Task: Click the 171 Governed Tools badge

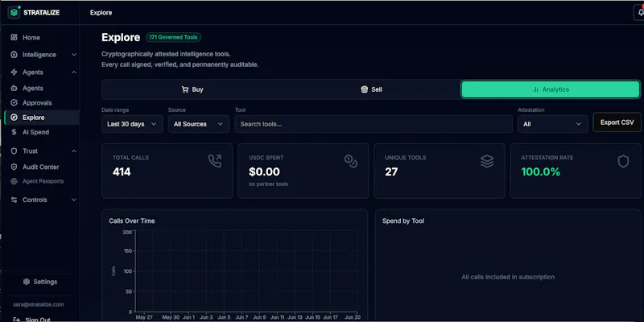Action: pos(173,37)
